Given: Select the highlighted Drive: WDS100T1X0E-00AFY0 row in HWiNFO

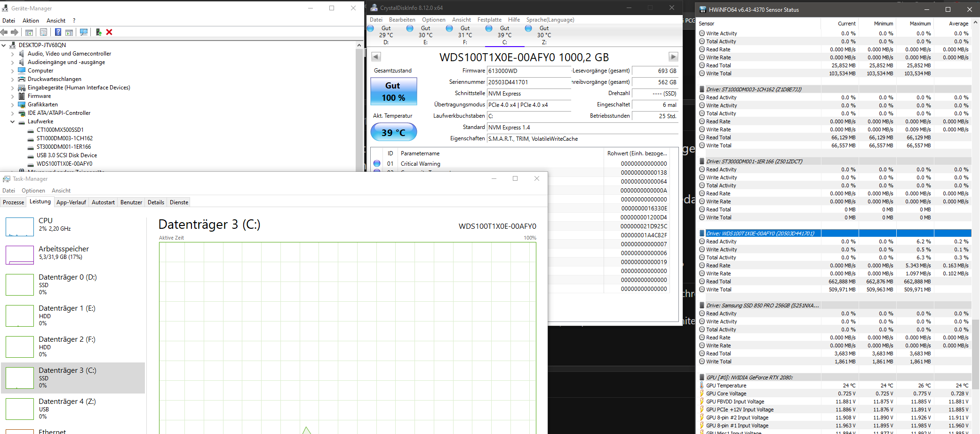Looking at the screenshot, I should (x=835, y=233).
